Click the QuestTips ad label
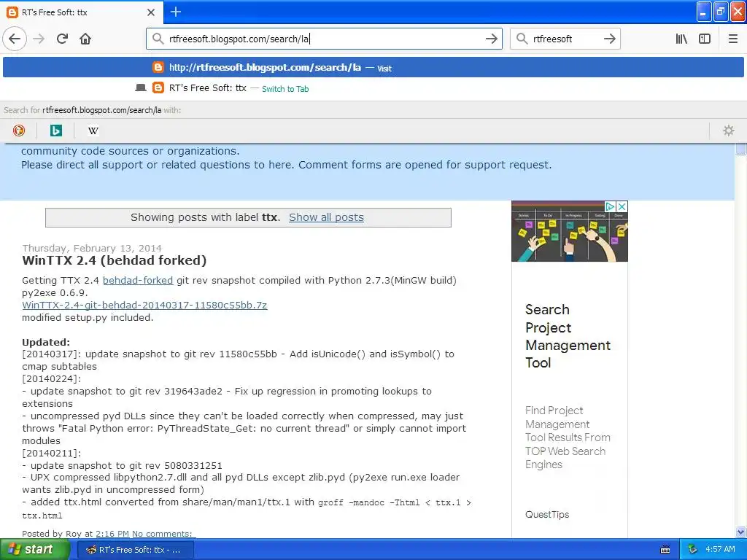Image resolution: width=747 pixels, height=560 pixels. (x=547, y=515)
